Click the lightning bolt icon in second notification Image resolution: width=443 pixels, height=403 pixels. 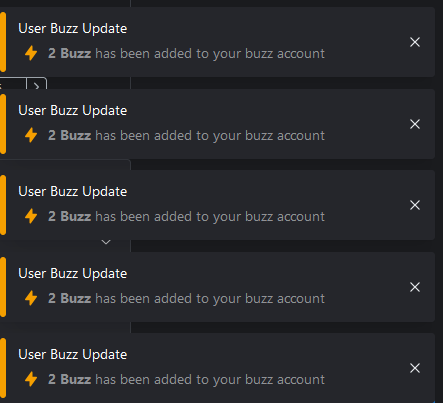click(31, 135)
